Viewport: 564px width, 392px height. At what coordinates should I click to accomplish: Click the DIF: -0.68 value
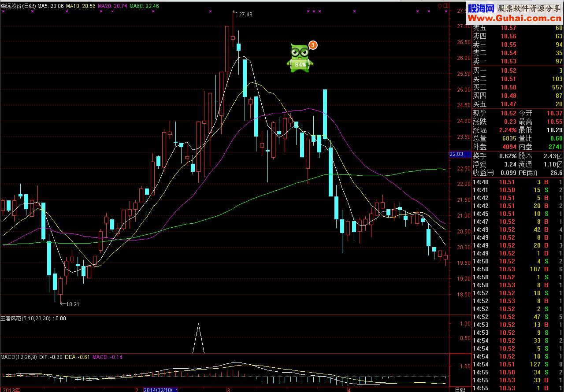click(51, 356)
